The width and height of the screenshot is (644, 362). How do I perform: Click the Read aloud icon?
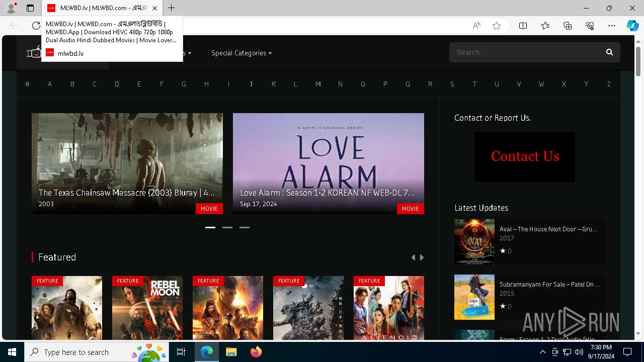pyautogui.click(x=476, y=26)
